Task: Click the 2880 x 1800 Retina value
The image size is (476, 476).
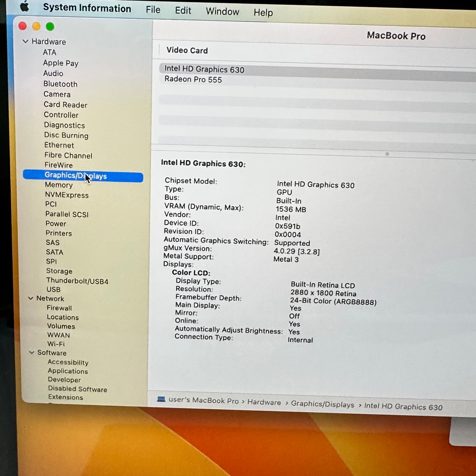Action: 323,293
